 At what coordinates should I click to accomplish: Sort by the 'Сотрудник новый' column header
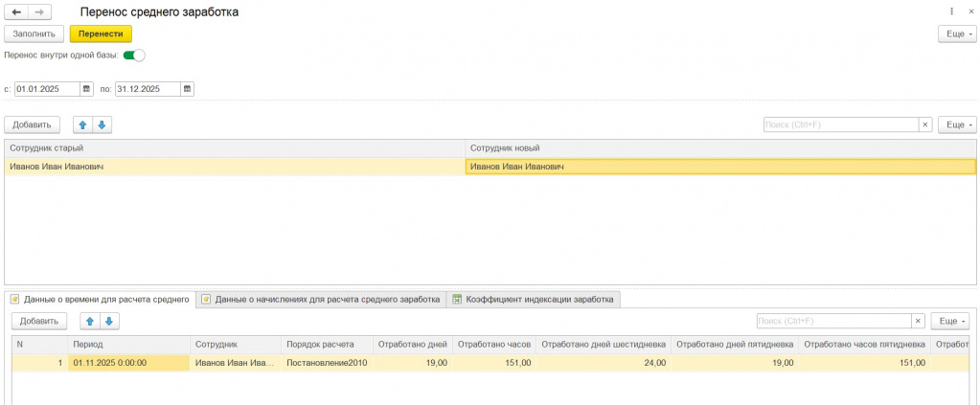pos(720,148)
